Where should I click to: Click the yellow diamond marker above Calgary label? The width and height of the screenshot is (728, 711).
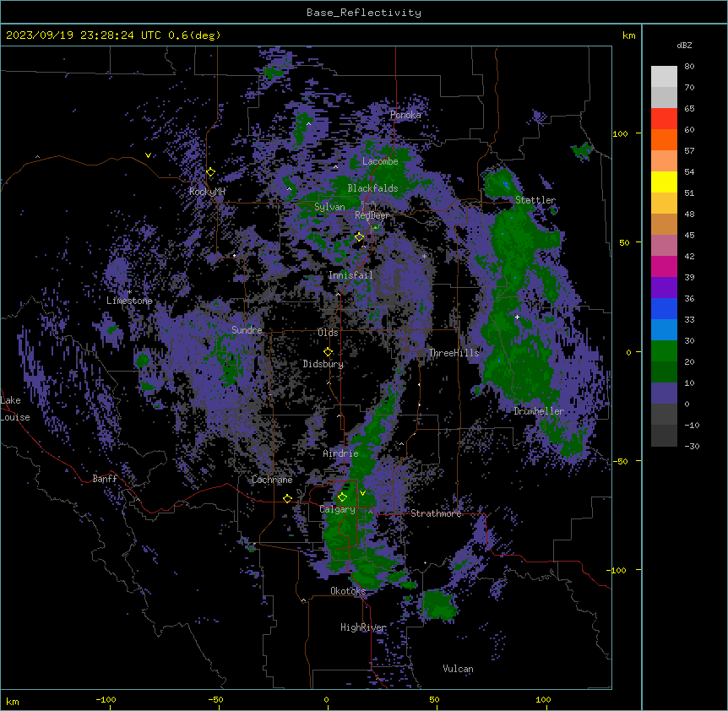(342, 497)
